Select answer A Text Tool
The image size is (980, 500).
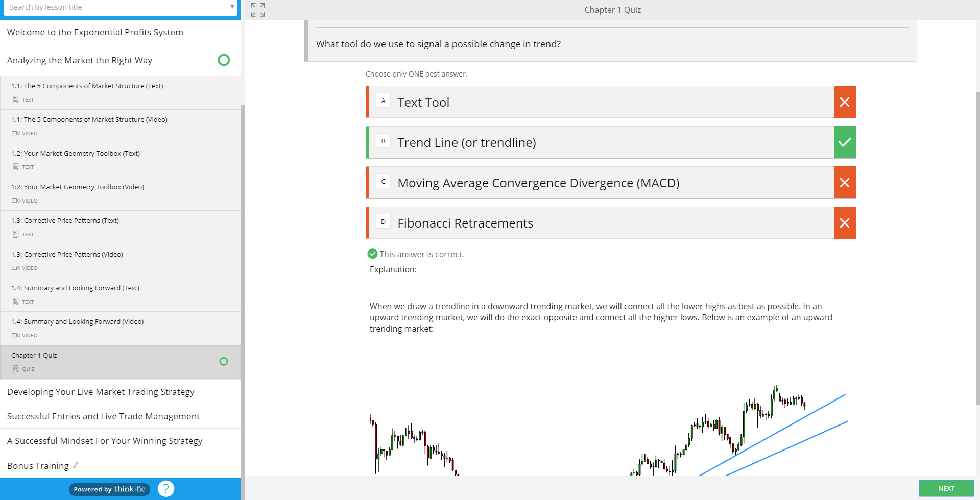[x=600, y=102]
